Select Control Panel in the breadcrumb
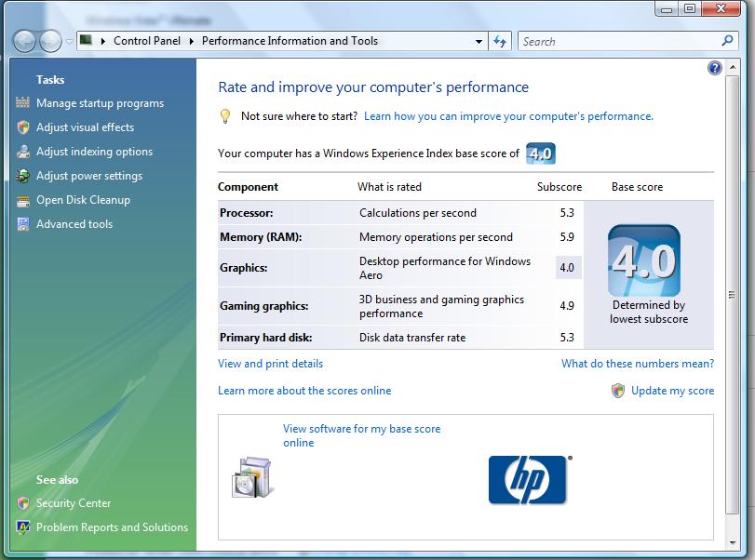 point(147,41)
